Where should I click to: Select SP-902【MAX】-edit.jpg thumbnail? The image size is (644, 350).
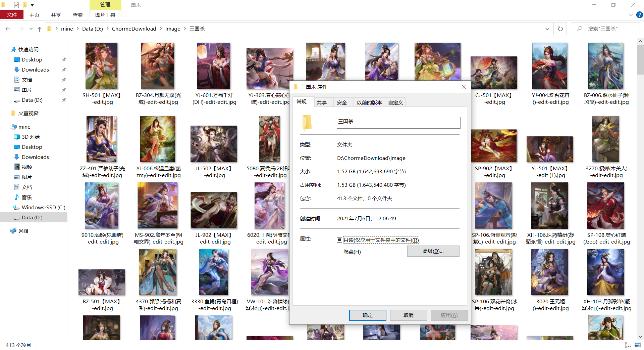[x=494, y=146]
